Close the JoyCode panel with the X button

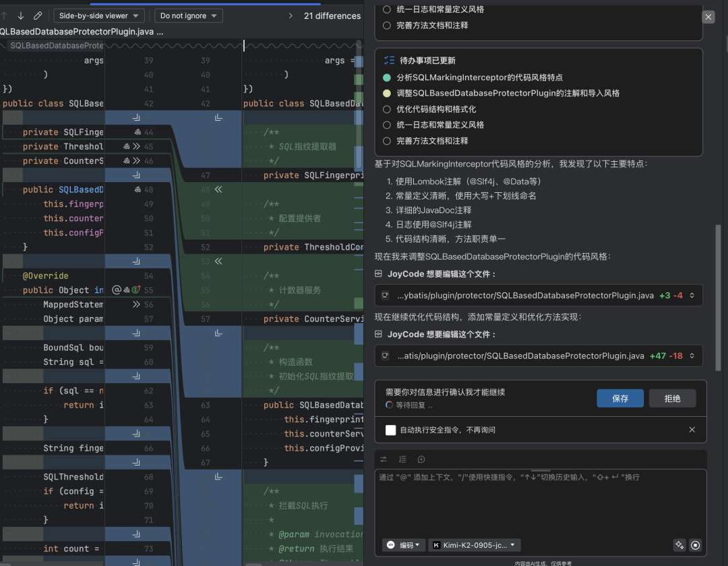coord(708,17)
